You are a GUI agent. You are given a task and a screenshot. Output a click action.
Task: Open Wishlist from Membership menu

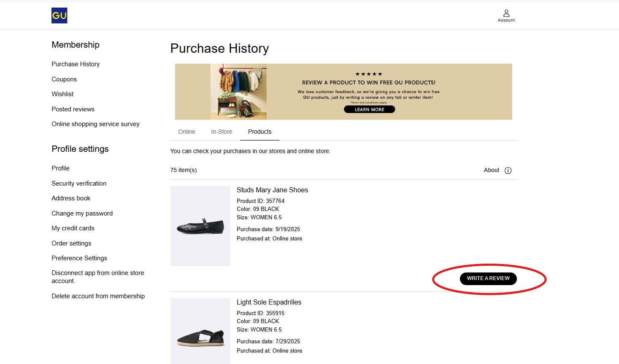[62, 94]
